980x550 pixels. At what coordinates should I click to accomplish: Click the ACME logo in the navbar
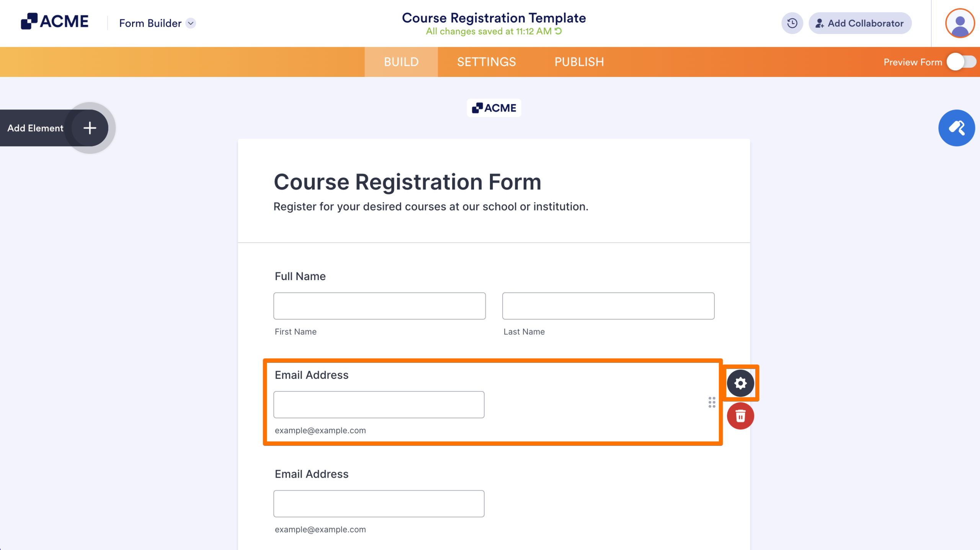55,21
